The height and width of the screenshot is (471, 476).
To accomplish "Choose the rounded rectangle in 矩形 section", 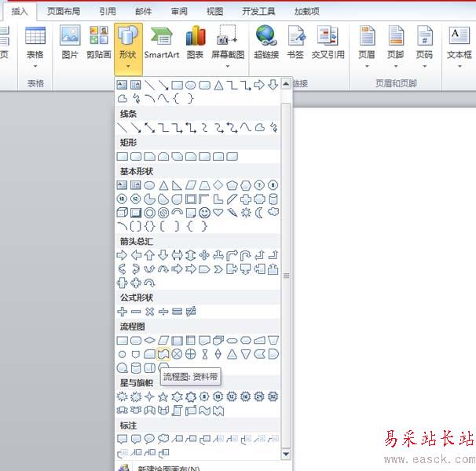I will pos(136,156).
